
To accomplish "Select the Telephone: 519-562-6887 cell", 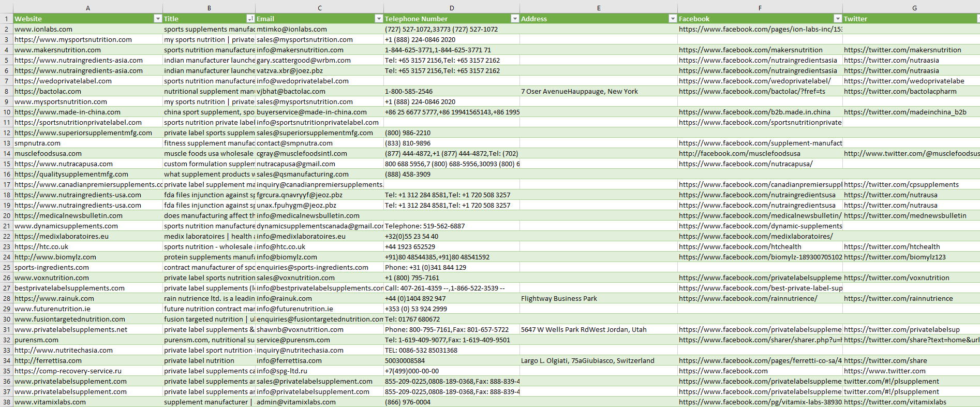I will click(x=452, y=226).
